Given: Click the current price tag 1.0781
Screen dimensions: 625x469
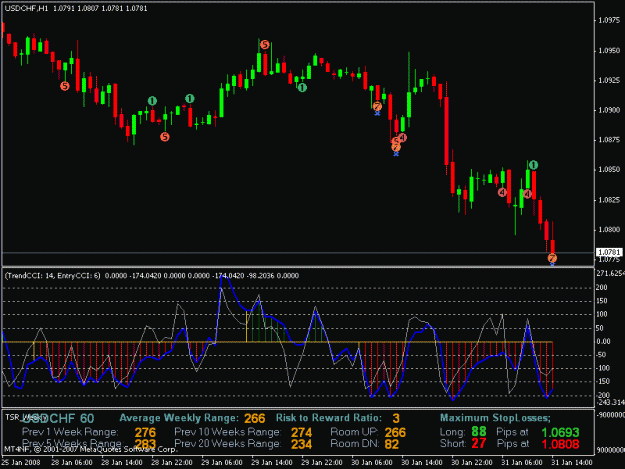Looking at the screenshot, I should pos(609,252).
